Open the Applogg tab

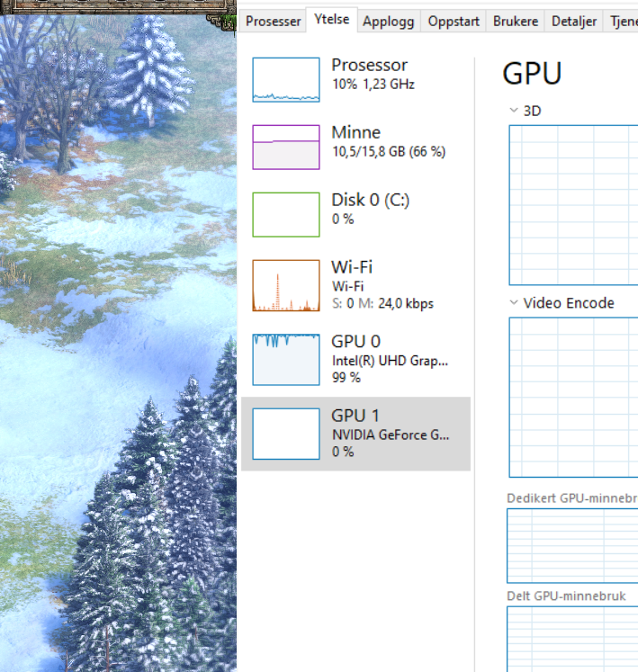click(x=389, y=21)
